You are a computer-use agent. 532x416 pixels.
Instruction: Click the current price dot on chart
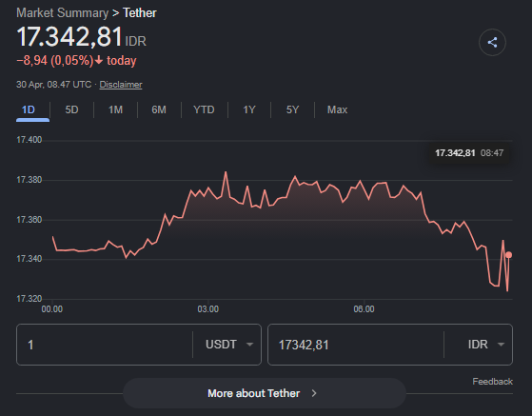click(508, 255)
